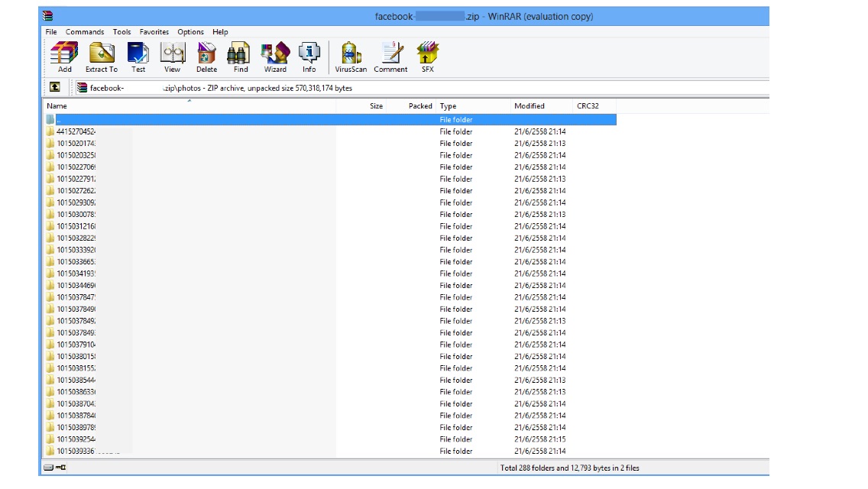Select folder starting with 1015032822
The width and height of the screenshot is (868, 489).
coord(331,238)
